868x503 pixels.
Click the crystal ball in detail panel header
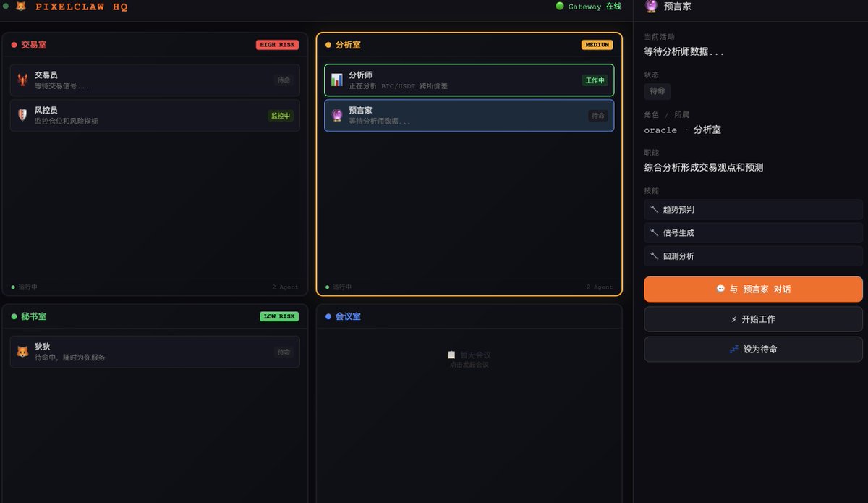click(x=651, y=7)
